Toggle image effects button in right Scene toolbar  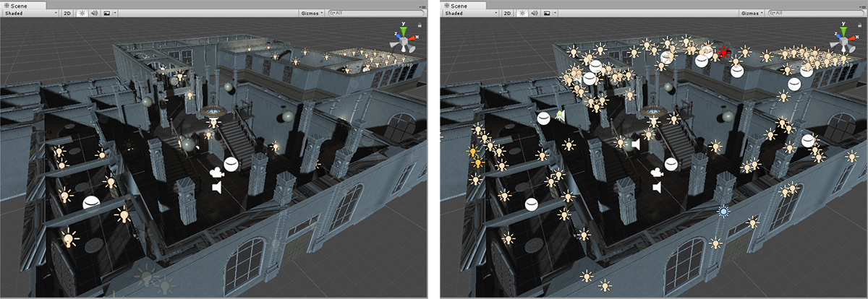click(545, 13)
